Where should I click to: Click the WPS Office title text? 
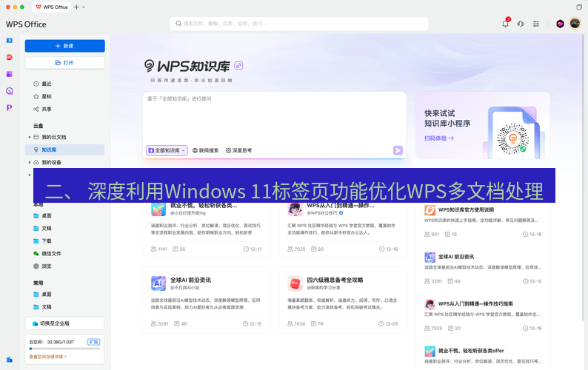pos(26,24)
